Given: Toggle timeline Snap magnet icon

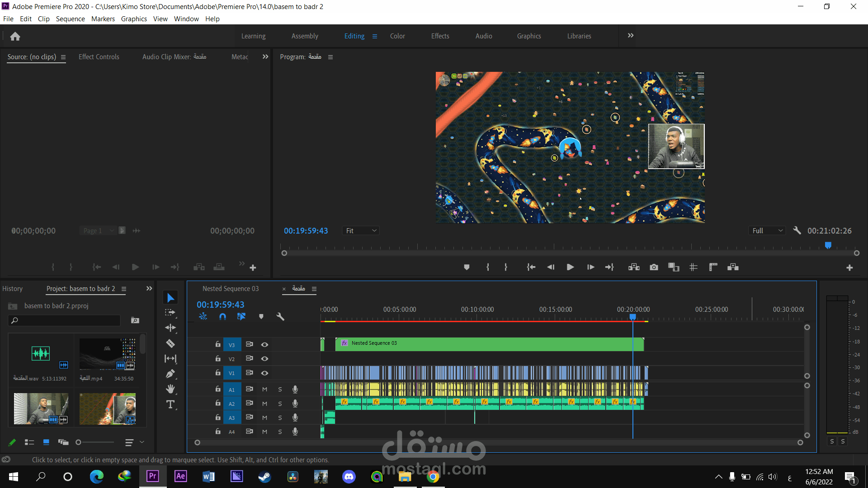Looking at the screenshot, I should (222, 317).
